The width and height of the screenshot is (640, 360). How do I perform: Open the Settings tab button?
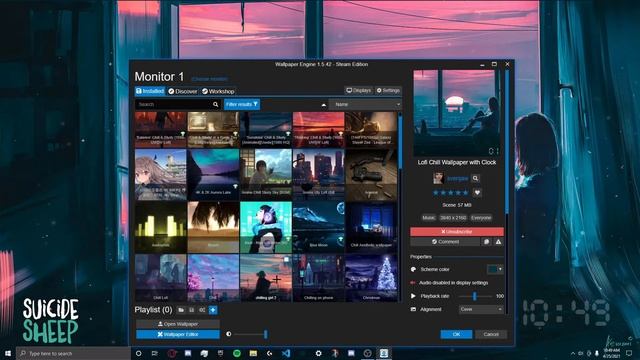point(388,90)
